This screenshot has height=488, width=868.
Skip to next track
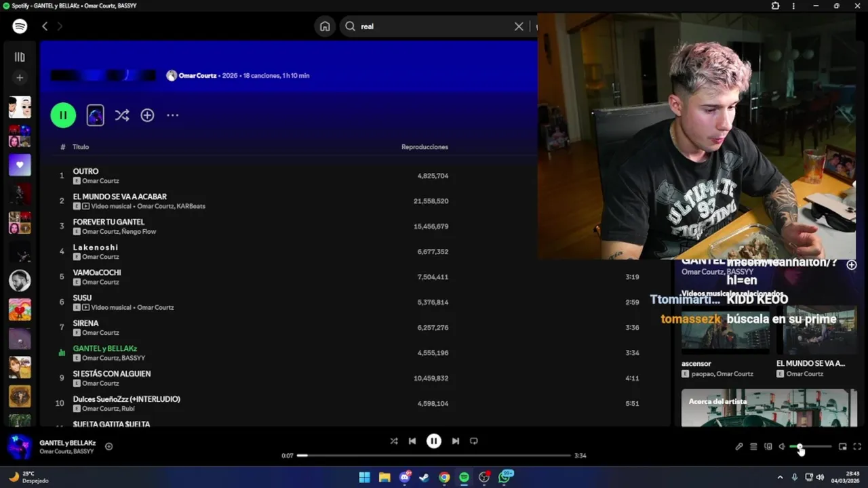pos(456,441)
